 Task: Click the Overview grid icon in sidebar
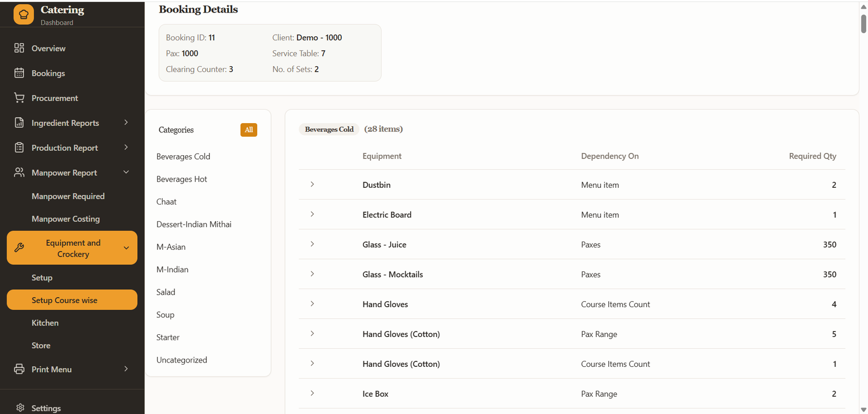pos(20,48)
